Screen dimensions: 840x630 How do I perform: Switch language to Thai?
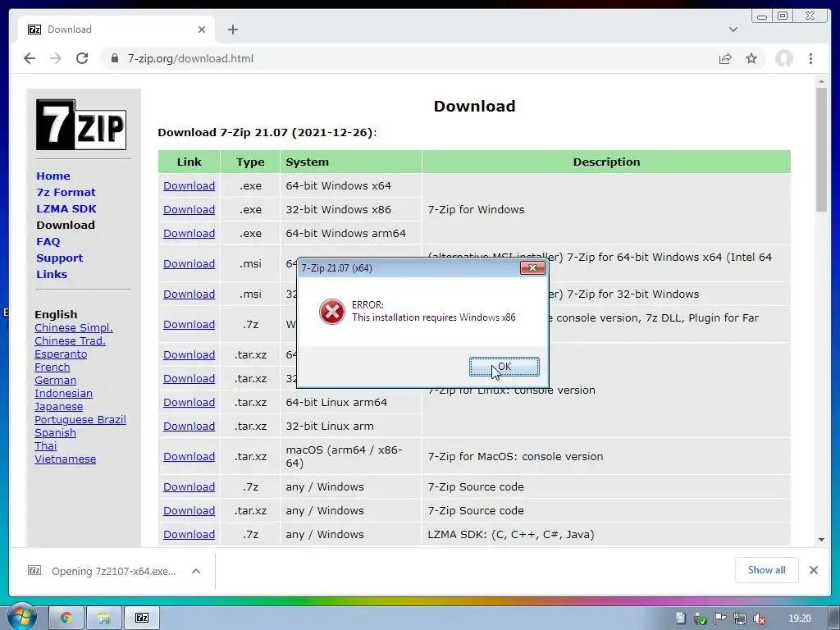46,445
